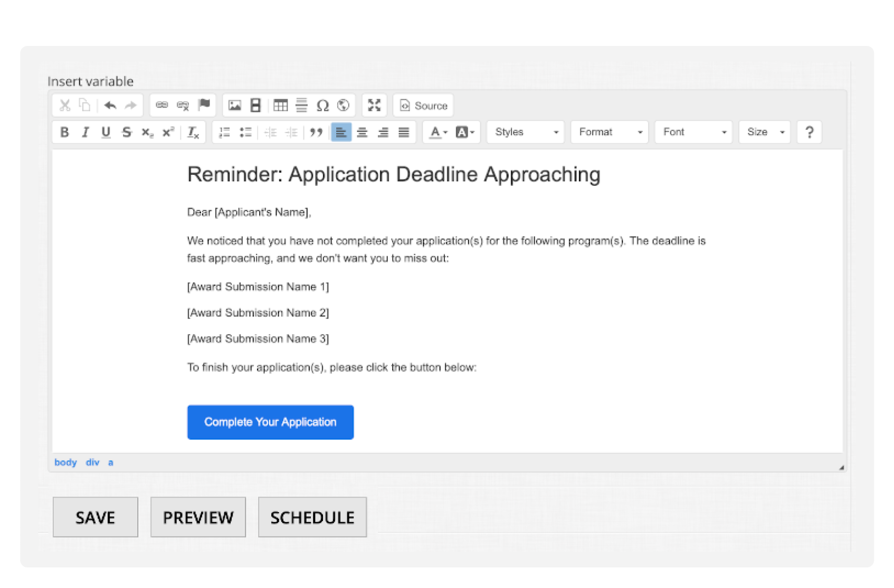Select the div element path item
Viewport: 894px width, 588px height.
click(92, 462)
